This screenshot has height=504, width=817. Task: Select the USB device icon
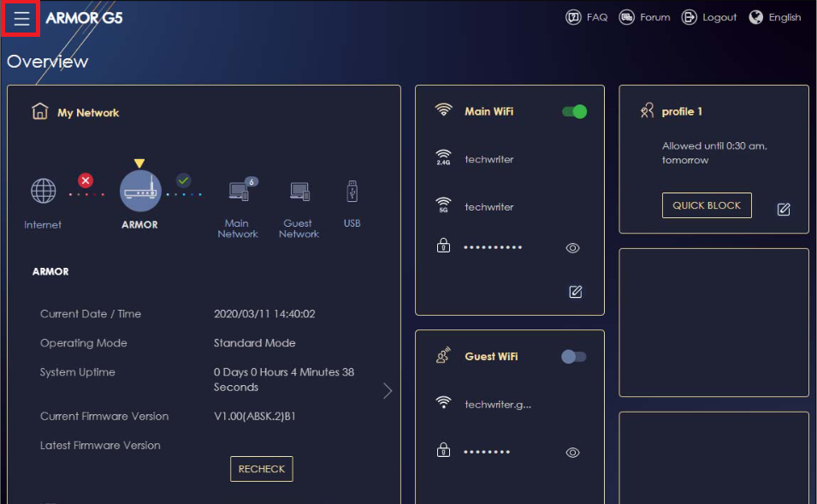(352, 191)
